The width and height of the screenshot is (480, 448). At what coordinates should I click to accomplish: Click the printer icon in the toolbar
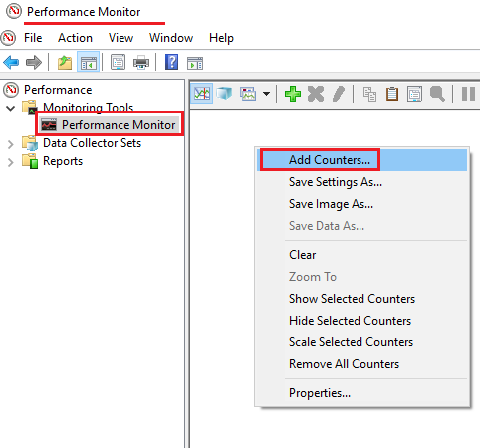(x=141, y=62)
